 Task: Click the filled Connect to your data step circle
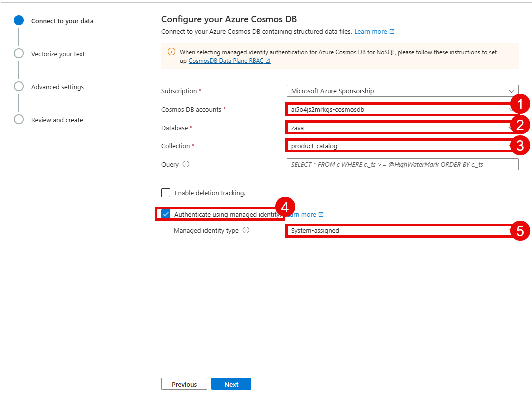click(x=18, y=20)
